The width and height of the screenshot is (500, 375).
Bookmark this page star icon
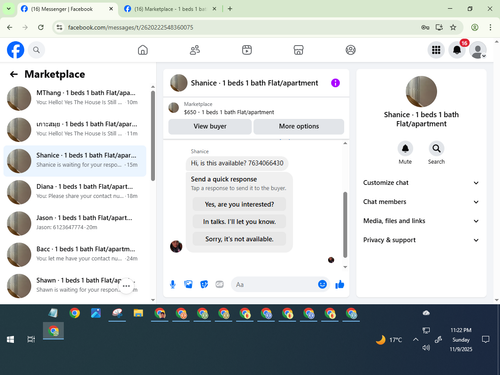(453, 27)
